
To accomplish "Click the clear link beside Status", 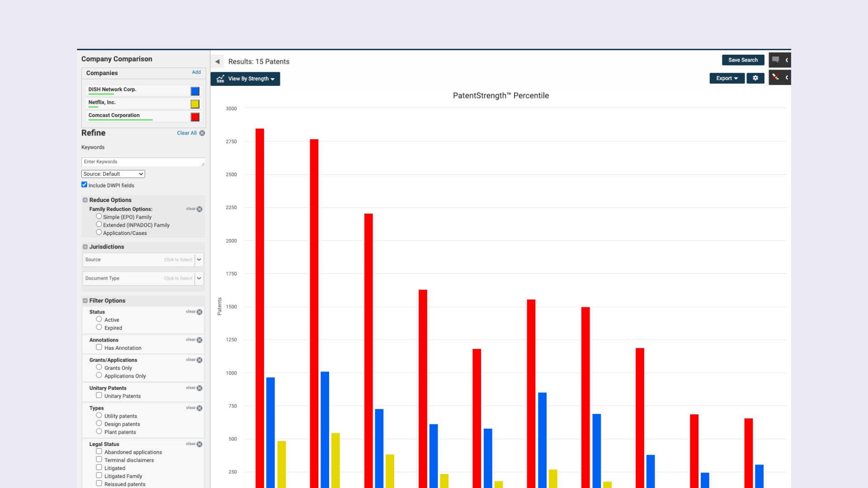I will pyautogui.click(x=191, y=312).
